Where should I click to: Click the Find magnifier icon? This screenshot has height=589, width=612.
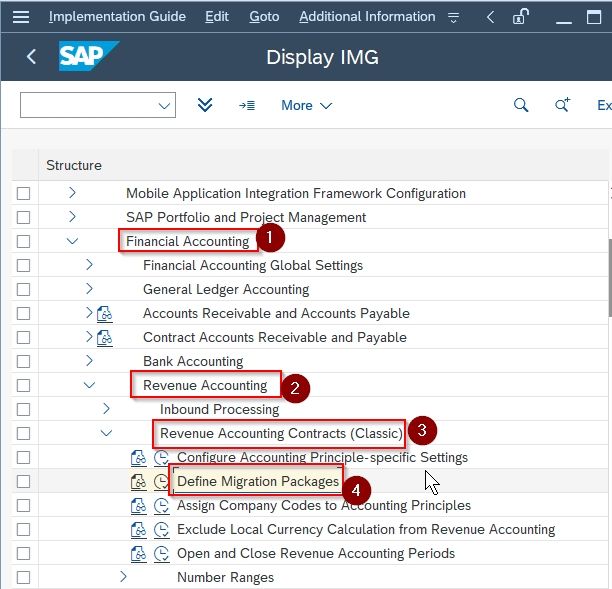521,105
